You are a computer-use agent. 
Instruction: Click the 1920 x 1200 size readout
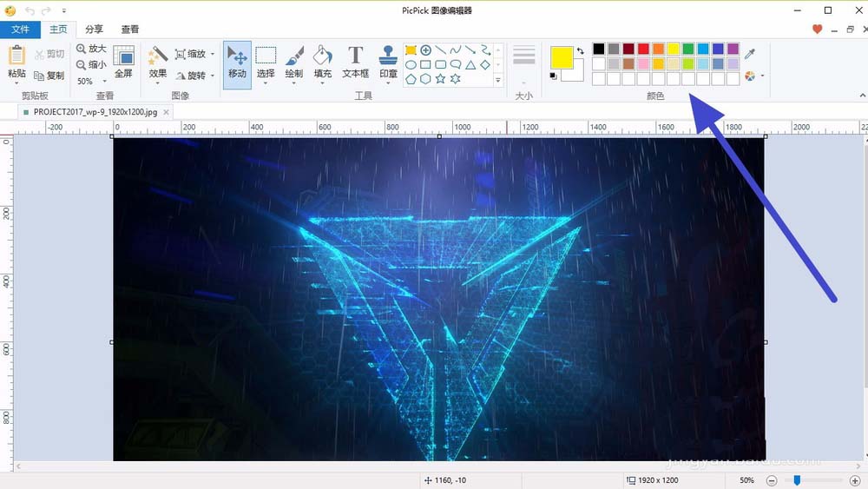pos(653,480)
